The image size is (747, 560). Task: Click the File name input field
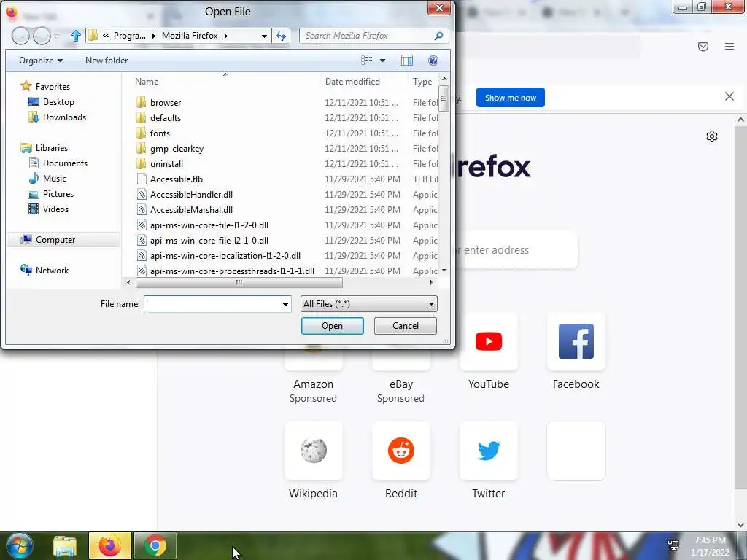pos(212,304)
